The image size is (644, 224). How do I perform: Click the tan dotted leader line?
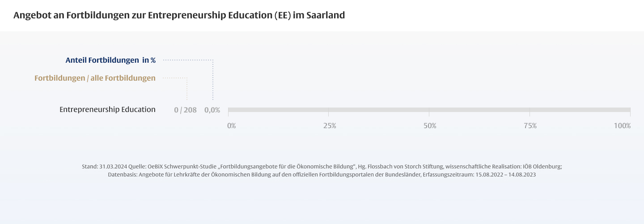coord(174,78)
